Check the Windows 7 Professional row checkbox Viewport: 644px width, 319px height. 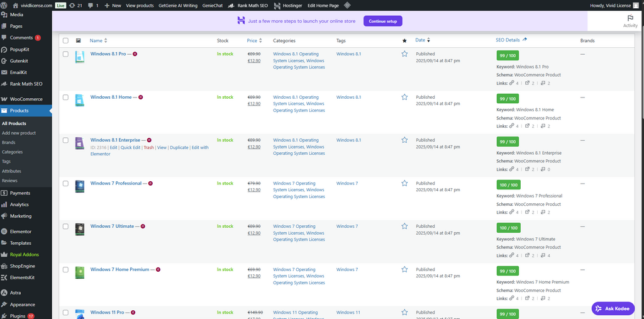[x=65, y=183]
